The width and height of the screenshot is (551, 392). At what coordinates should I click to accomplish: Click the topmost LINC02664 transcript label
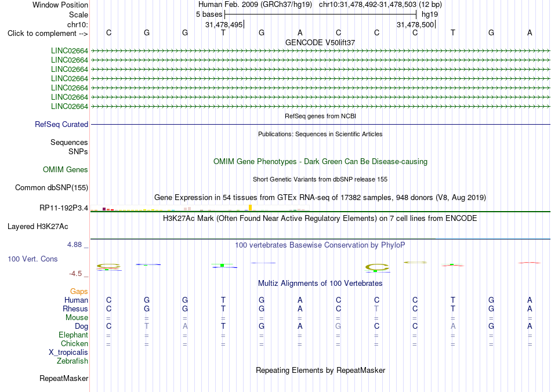pyautogui.click(x=70, y=51)
